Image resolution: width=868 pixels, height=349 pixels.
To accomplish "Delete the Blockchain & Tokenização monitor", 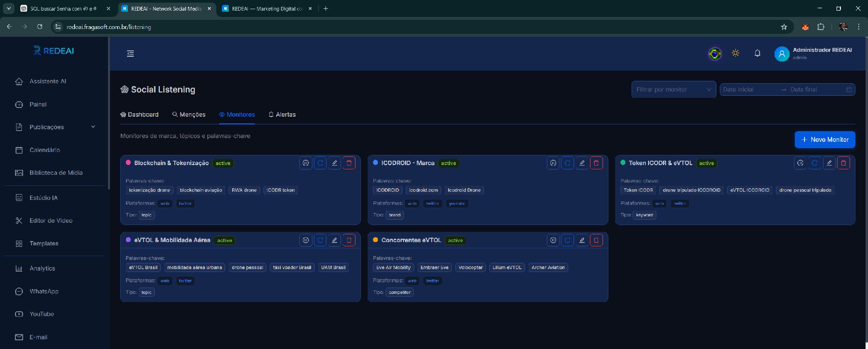I will coord(349,163).
